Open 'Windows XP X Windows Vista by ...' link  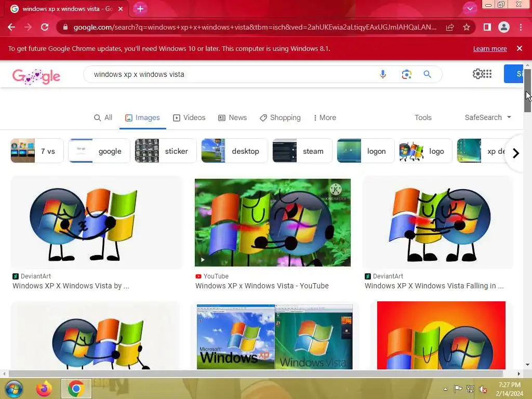pyautogui.click(x=71, y=286)
